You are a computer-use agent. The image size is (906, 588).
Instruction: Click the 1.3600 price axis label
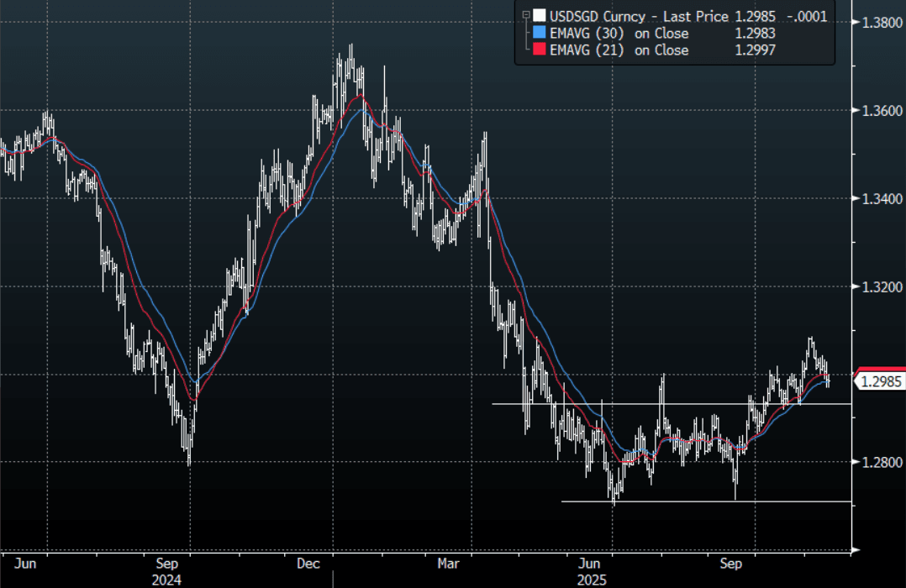coord(879,110)
